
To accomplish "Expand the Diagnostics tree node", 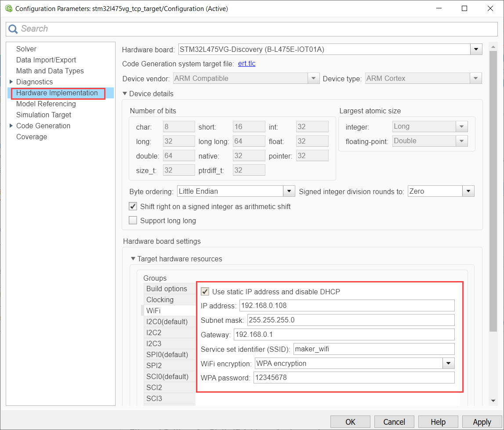I will point(11,82).
